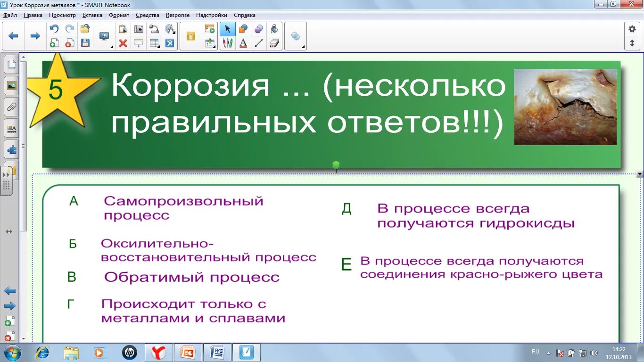Open the Правка menu

(x=33, y=15)
